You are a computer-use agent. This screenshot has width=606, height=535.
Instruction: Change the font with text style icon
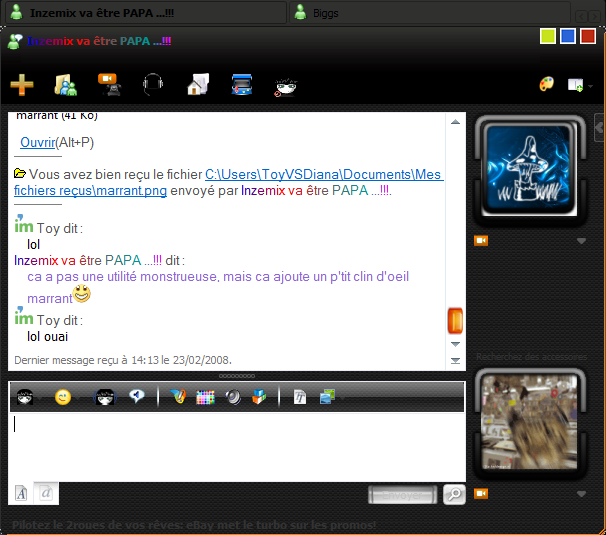coord(299,397)
